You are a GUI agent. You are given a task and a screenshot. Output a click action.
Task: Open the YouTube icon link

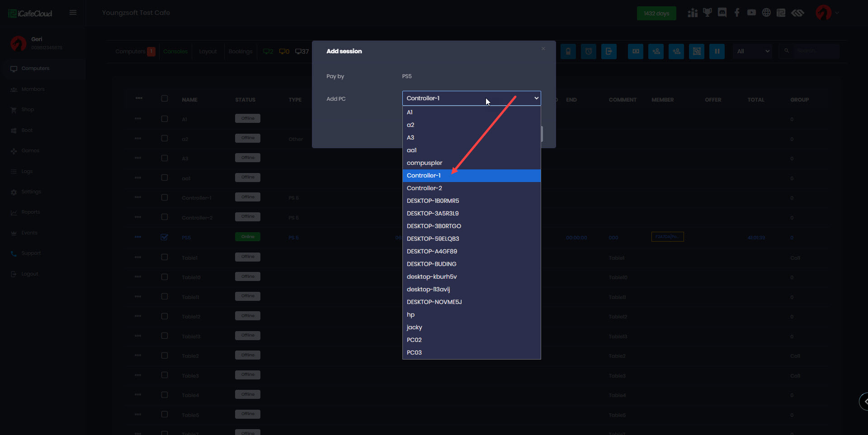click(751, 13)
